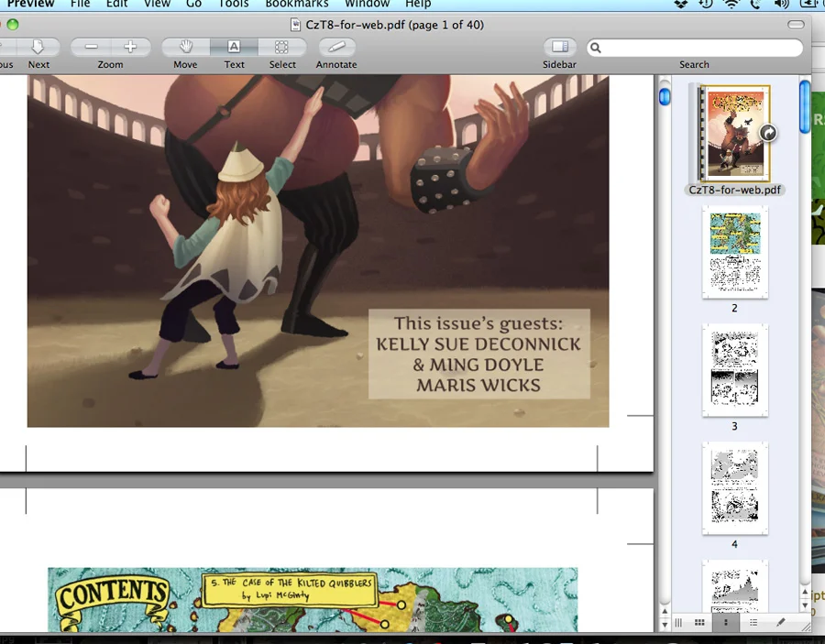Viewport: 825px width, 644px height.
Task: Click the 'This issue's guests' text box
Action: [478, 354]
